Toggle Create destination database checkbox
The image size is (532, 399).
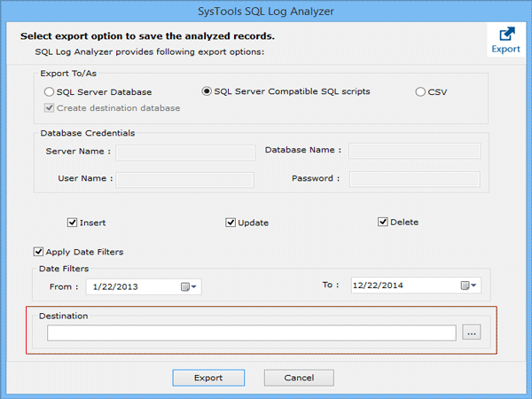click(49, 108)
